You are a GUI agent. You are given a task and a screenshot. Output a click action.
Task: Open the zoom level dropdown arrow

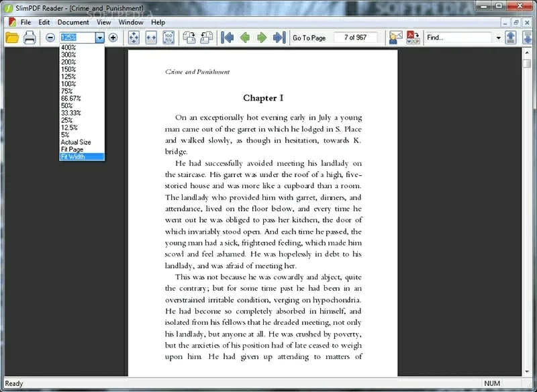[x=99, y=38]
